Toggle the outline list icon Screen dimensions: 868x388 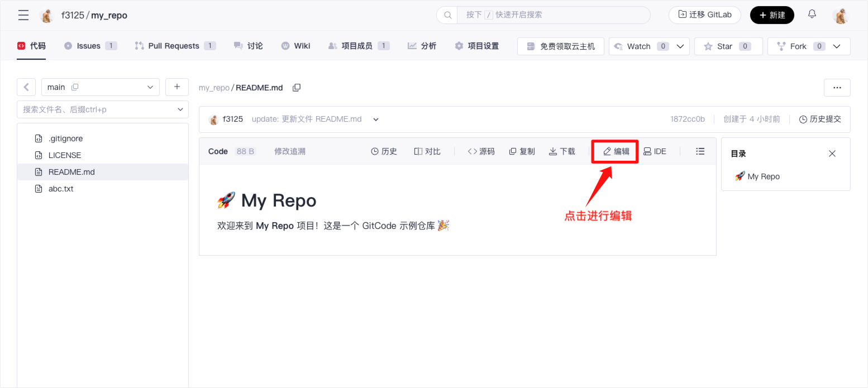pos(700,151)
